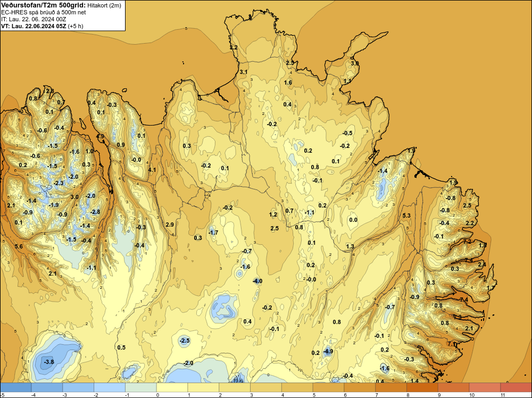Select the '3.2' value on the north coast
This screenshot has width=532, height=398.
(234, 47)
